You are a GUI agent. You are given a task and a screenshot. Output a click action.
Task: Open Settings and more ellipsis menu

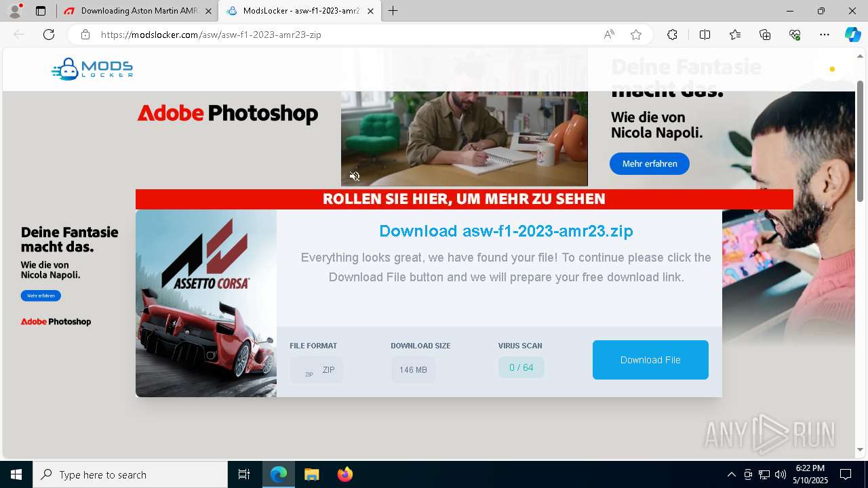pyautogui.click(x=825, y=35)
